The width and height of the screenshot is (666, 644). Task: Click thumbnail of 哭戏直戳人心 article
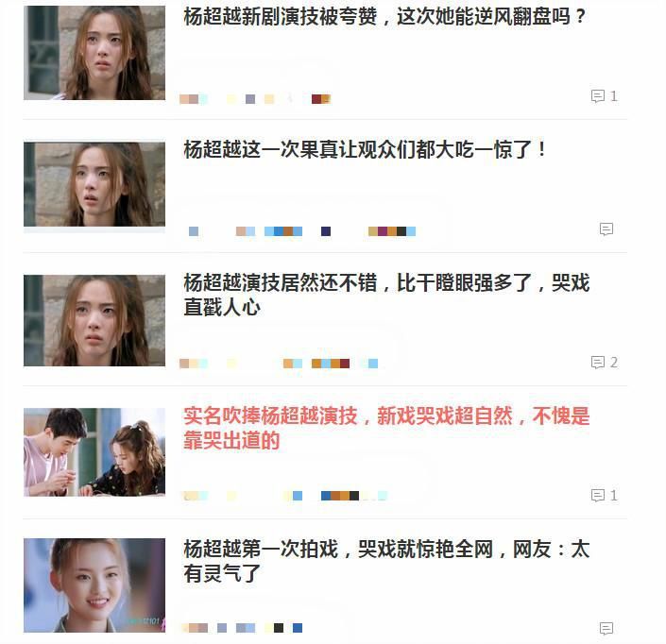coord(94,320)
